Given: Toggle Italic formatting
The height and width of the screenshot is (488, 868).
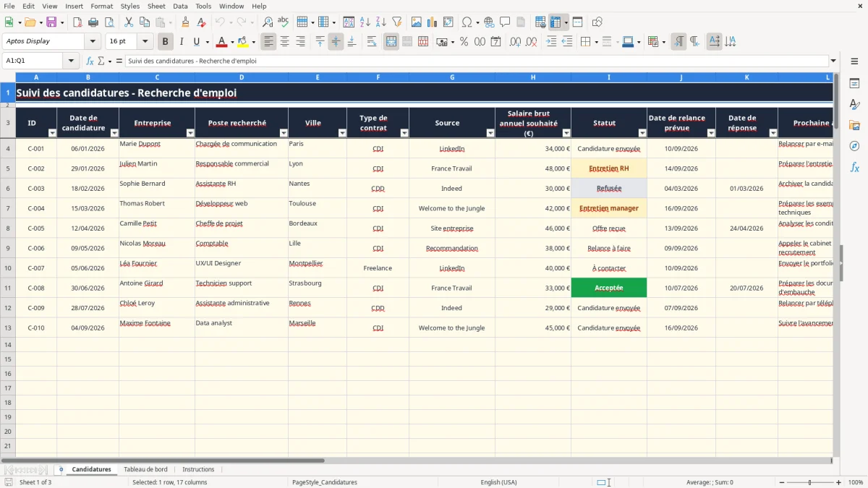Looking at the screenshot, I should point(182,42).
